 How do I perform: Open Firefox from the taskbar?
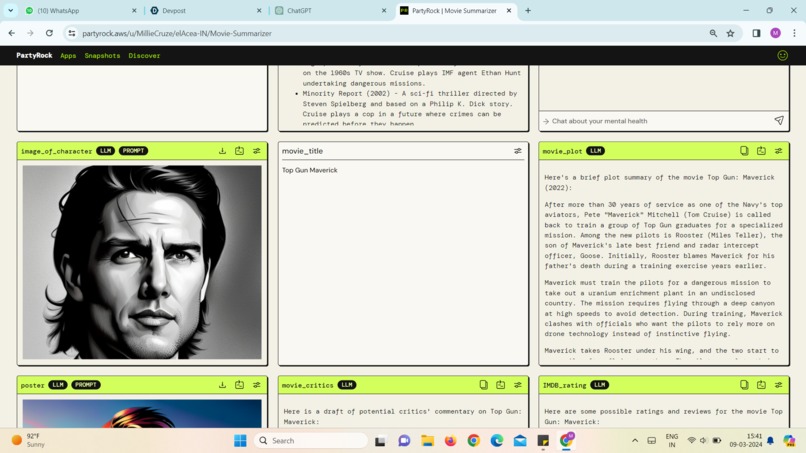tap(450, 441)
